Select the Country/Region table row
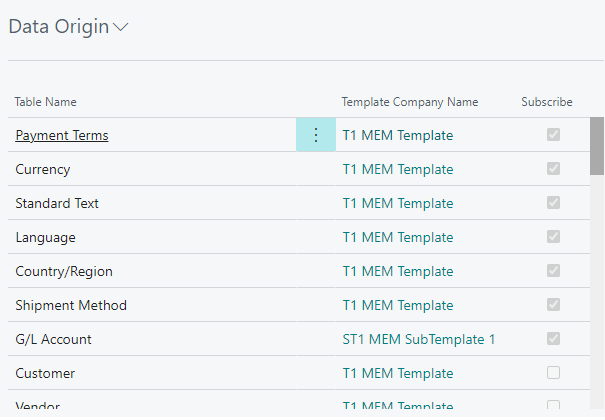The image size is (605, 420). (x=64, y=271)
